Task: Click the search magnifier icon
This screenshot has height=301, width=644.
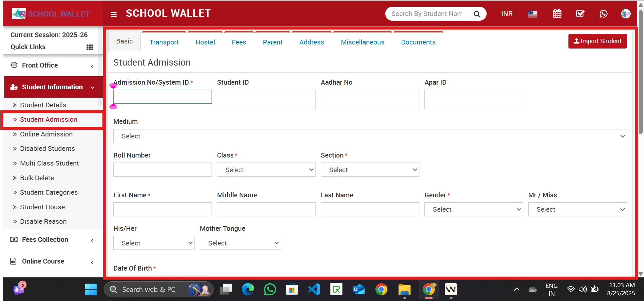Action: pos(477,14)
